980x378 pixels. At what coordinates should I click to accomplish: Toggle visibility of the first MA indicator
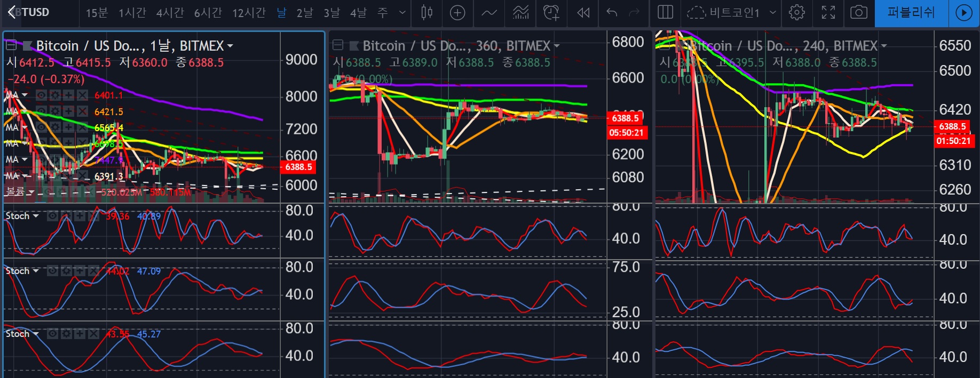pos(41,95)
